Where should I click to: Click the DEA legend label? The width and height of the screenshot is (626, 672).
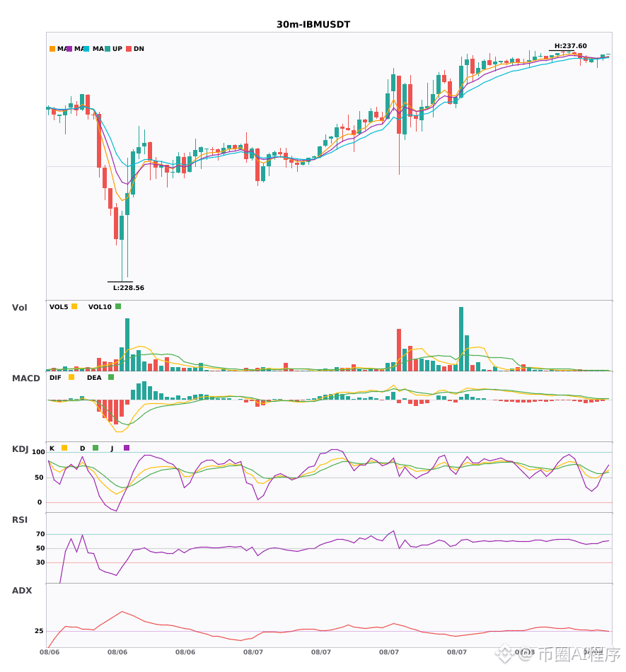(x=94, y=378)
